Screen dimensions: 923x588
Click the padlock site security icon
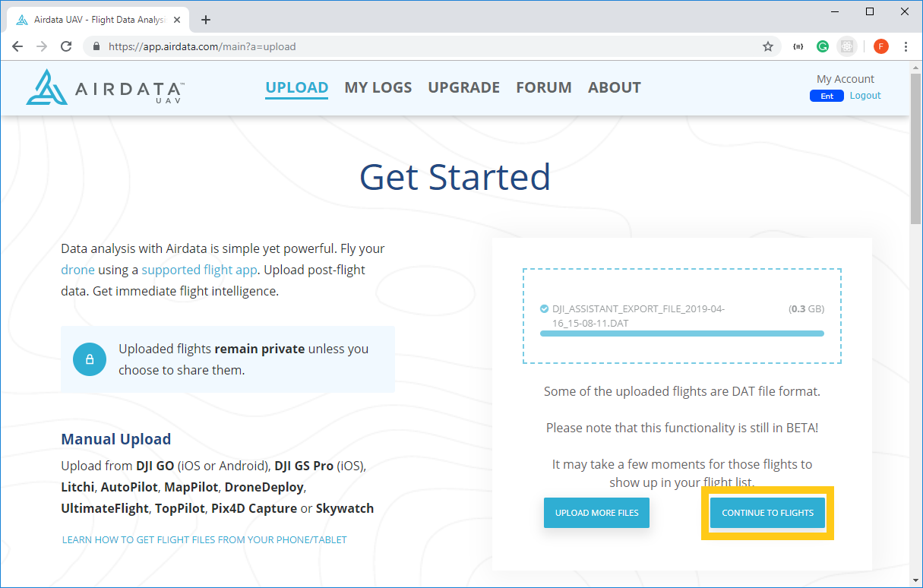(x=96, y=46)
